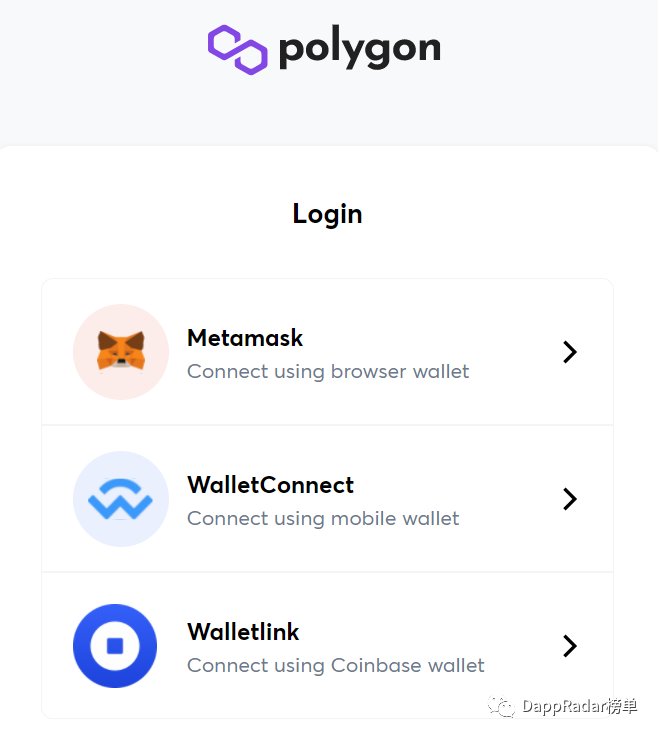Click the Coinbase Walletlink circle icon
658x736 pixels.
[115, 646]
